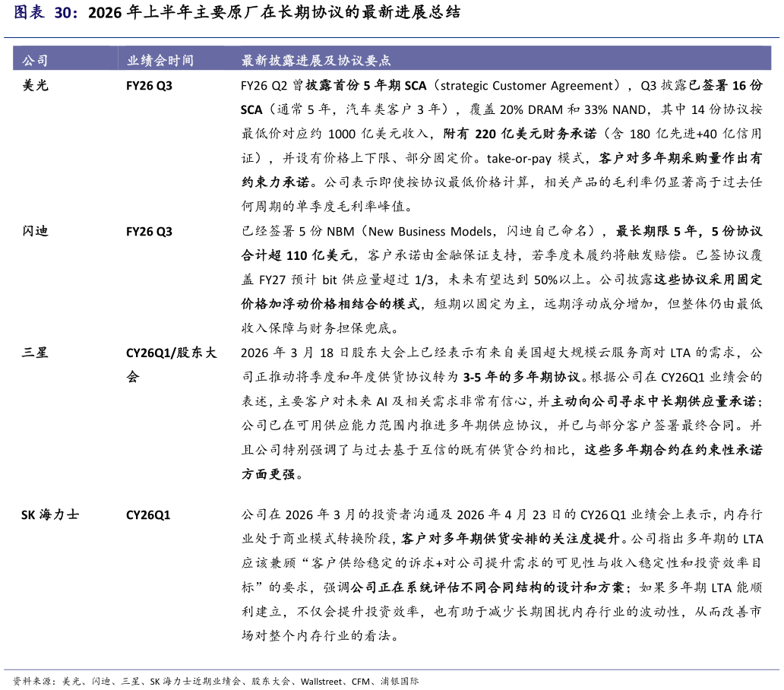Image resolution: width=784 pixels, height=690 pixels.
Task: Click the bold text "合计超 110 亿美元"
Action: 297,255
